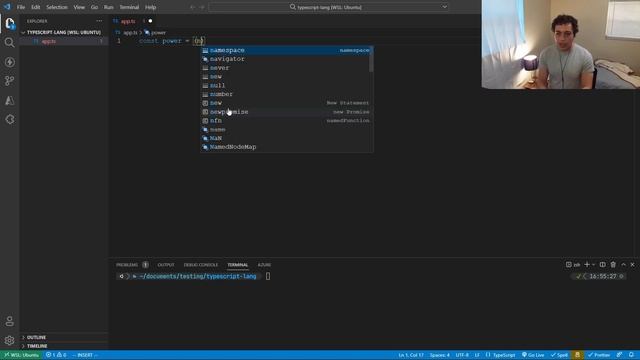The image size is (640, 360).
Task: Click the WSL: Ubuntu remote indicator
Action: pos(21,355)
